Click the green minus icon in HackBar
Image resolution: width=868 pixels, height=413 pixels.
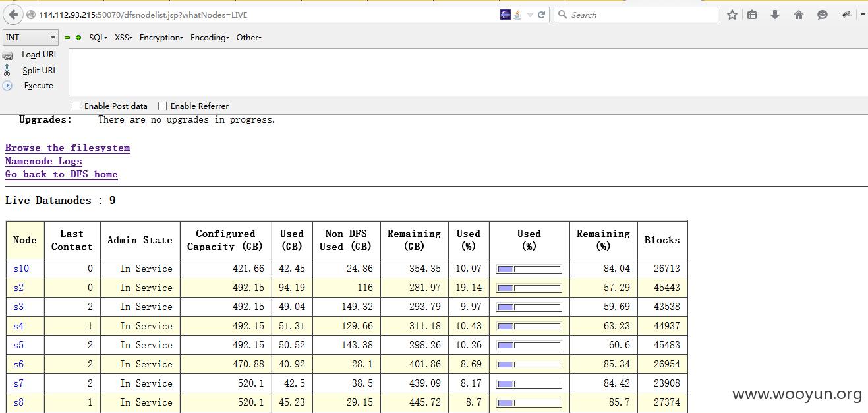(x=67, y=38)
